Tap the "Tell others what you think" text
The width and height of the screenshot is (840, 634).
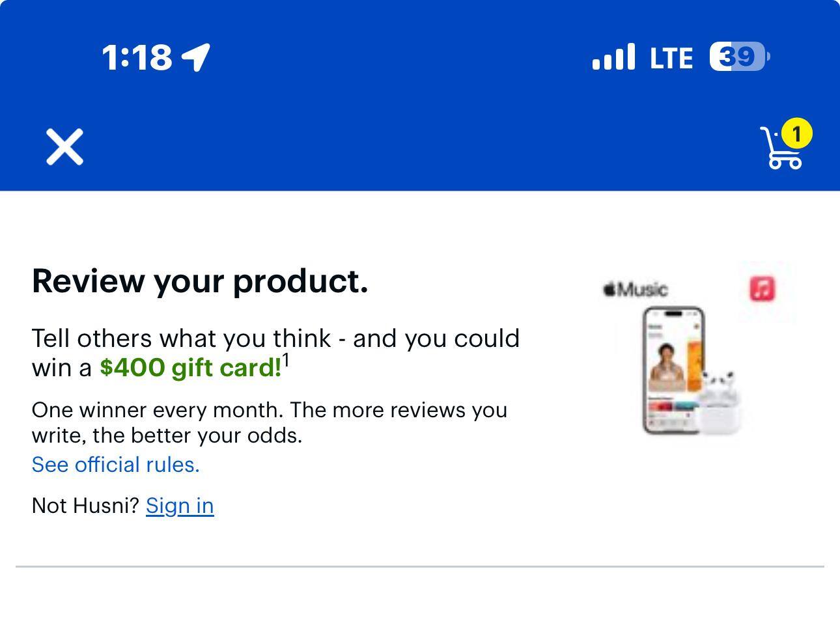[275, 339]
